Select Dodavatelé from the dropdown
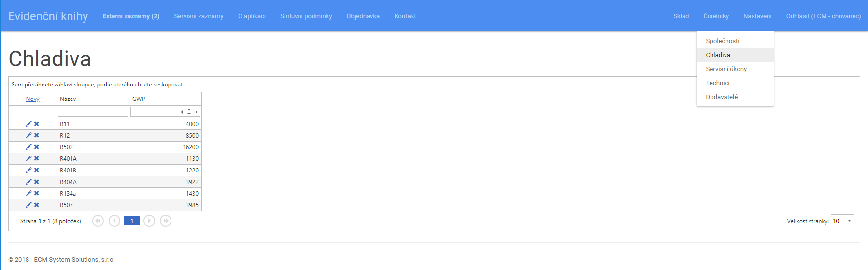Viewport: 868px width, 270px height. click(735, 97)
